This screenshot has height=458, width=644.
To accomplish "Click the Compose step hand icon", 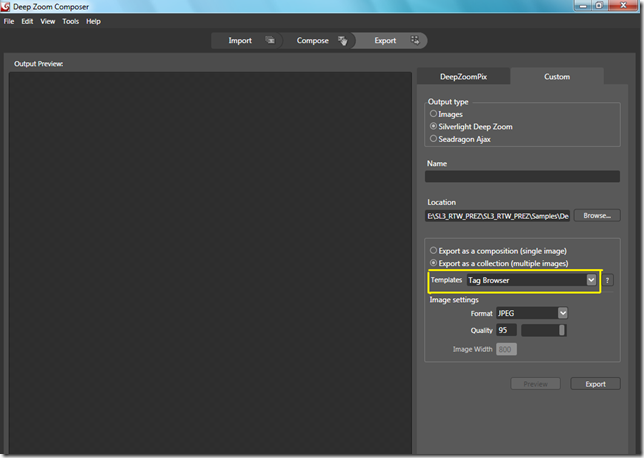I will tap(343, 40).
